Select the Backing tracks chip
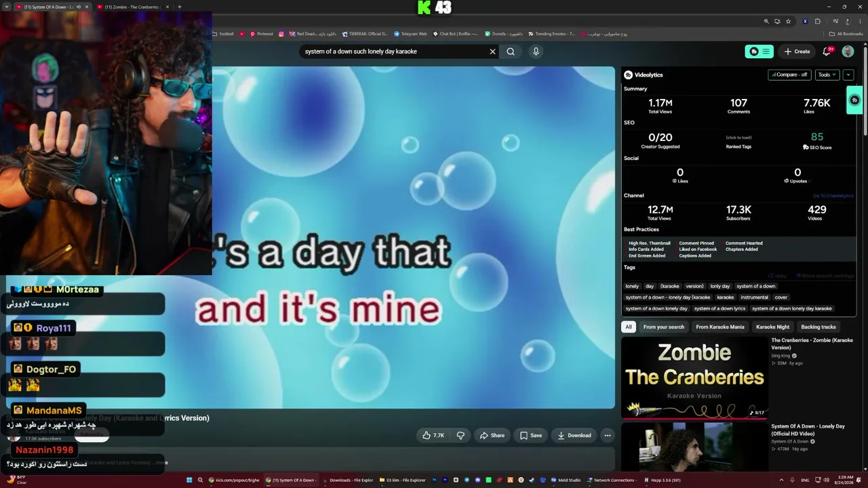Viewport: 868px width, 488px height. (x=818, y=327)
